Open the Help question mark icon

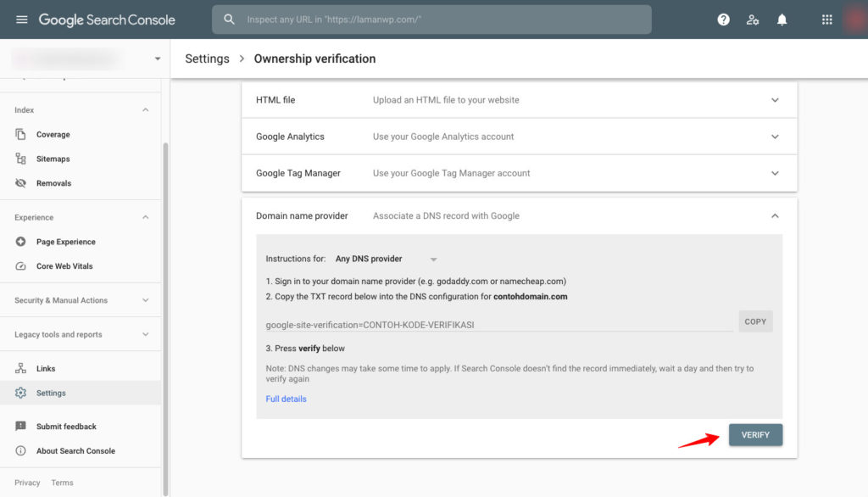(723, 20)
